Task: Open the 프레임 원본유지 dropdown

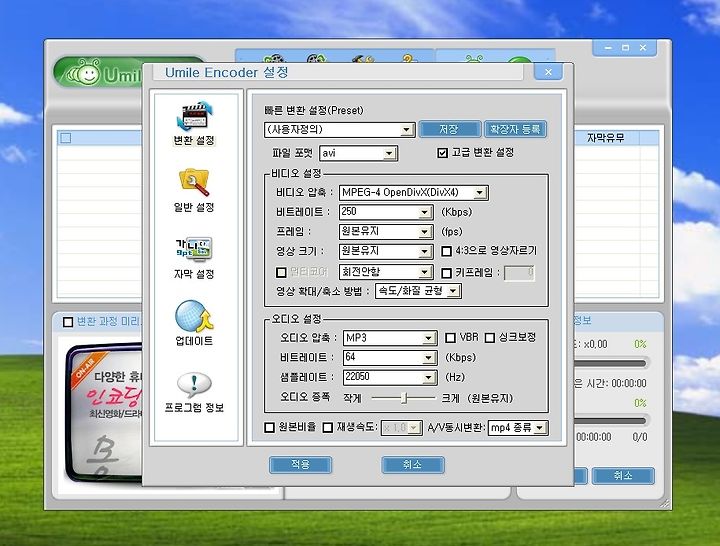Action: pyautogui.click(x=386, y=231)
